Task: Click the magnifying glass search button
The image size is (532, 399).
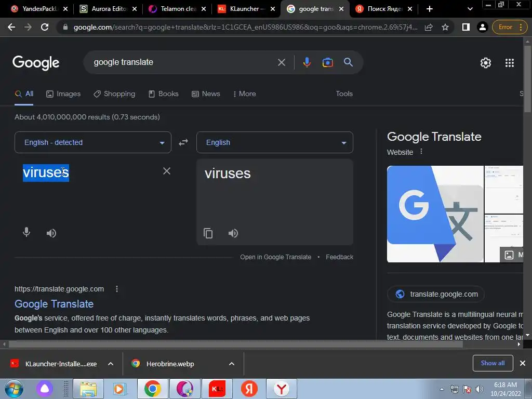Action: coord(348,62)
